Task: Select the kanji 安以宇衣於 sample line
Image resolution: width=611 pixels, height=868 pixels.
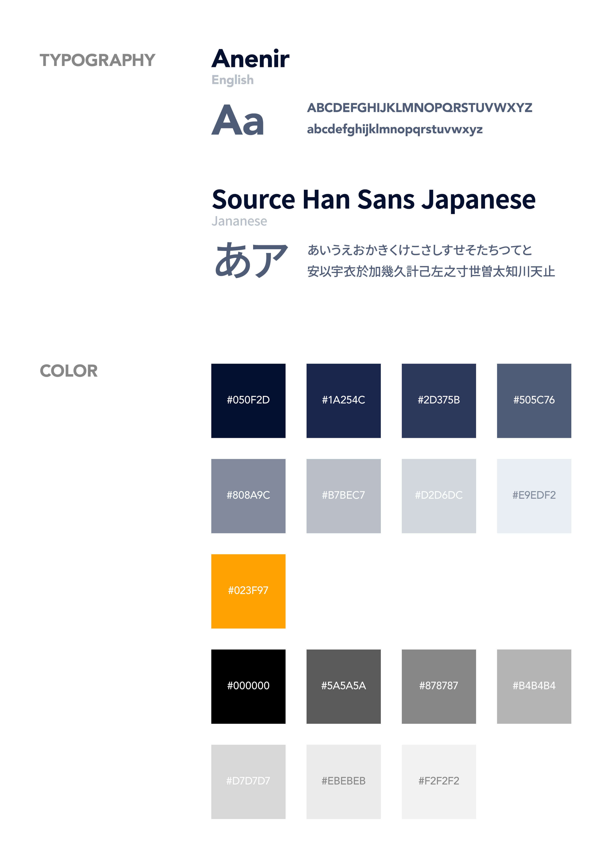Action: (x=431, y=272)
